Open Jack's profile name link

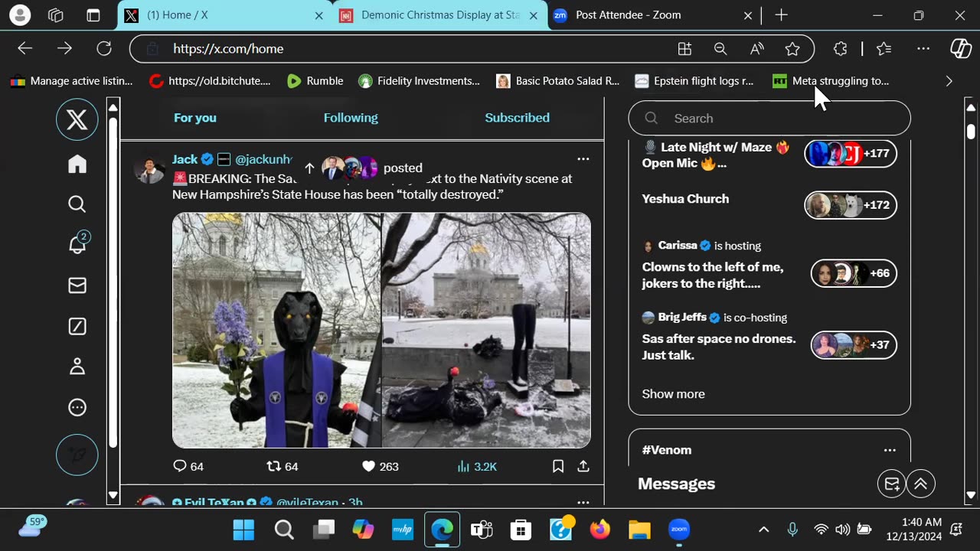[185, 159]
